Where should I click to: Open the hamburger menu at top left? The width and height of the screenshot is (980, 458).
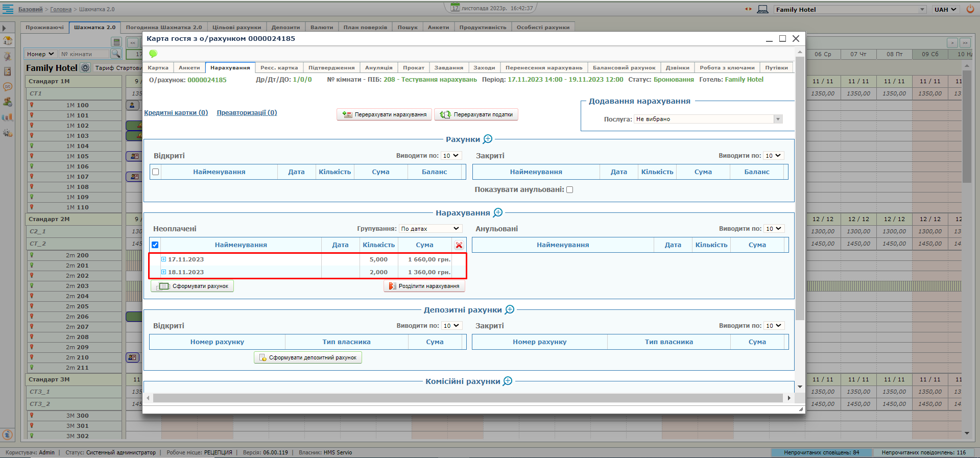(x=8, y=9)
